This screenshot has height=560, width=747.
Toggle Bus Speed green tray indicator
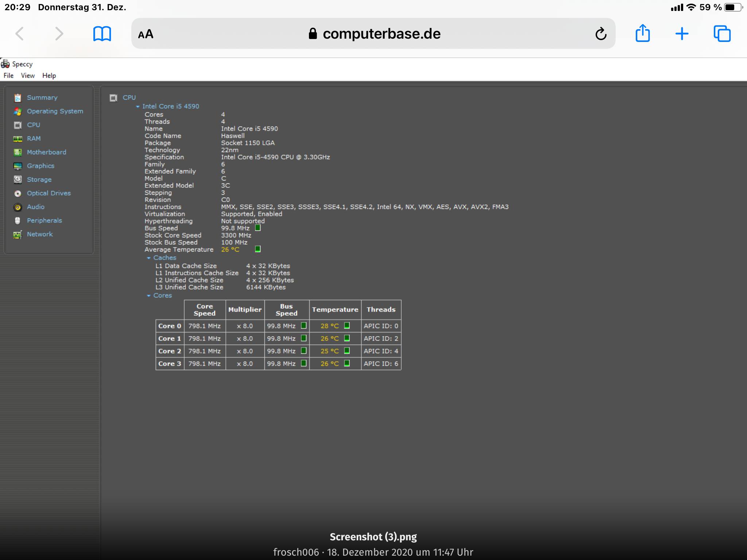click(x=258, y=228)
